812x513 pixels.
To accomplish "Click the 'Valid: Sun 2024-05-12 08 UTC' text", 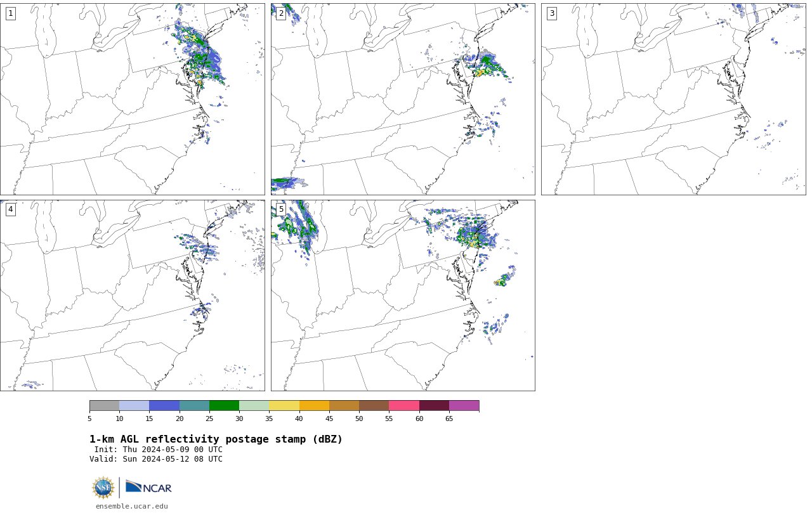I will coord(156,459).
